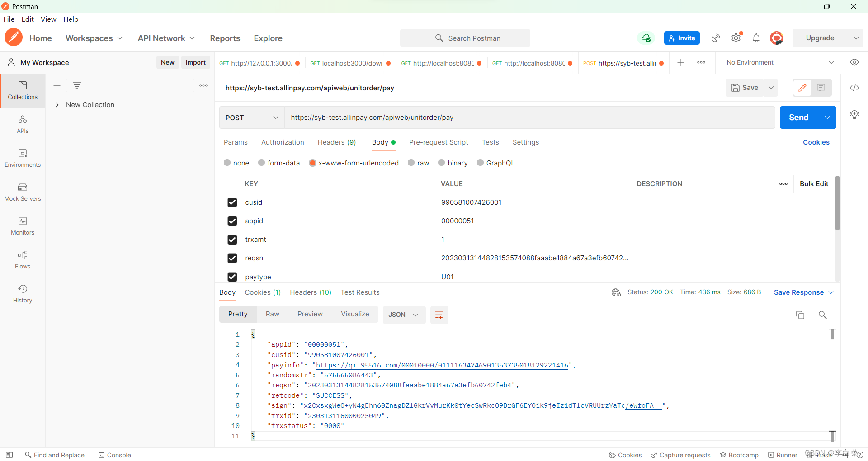Open the Save Response dropdown
The image size is (868, 461).
pos(804,292)
